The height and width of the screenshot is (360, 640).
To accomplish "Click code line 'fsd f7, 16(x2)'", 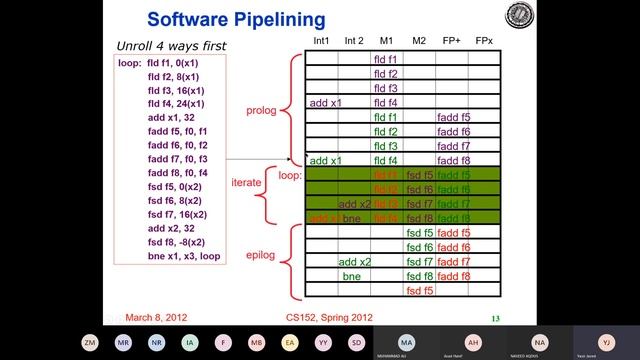I will coord(177,215).
